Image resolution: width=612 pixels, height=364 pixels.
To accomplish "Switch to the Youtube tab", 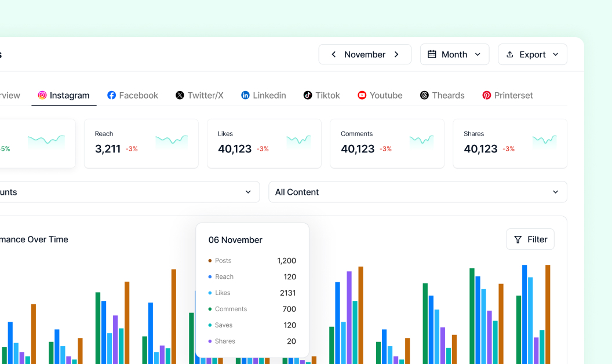I will (x=380, y=95).
